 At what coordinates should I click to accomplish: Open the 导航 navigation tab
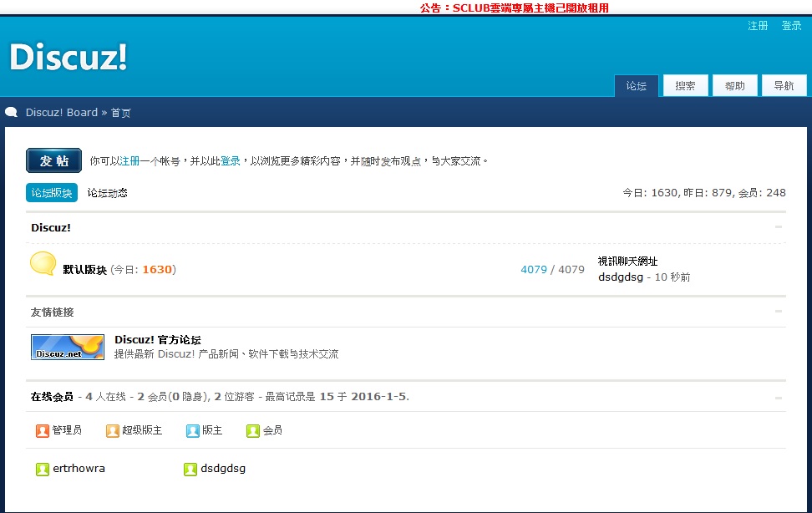coord(784,85)
